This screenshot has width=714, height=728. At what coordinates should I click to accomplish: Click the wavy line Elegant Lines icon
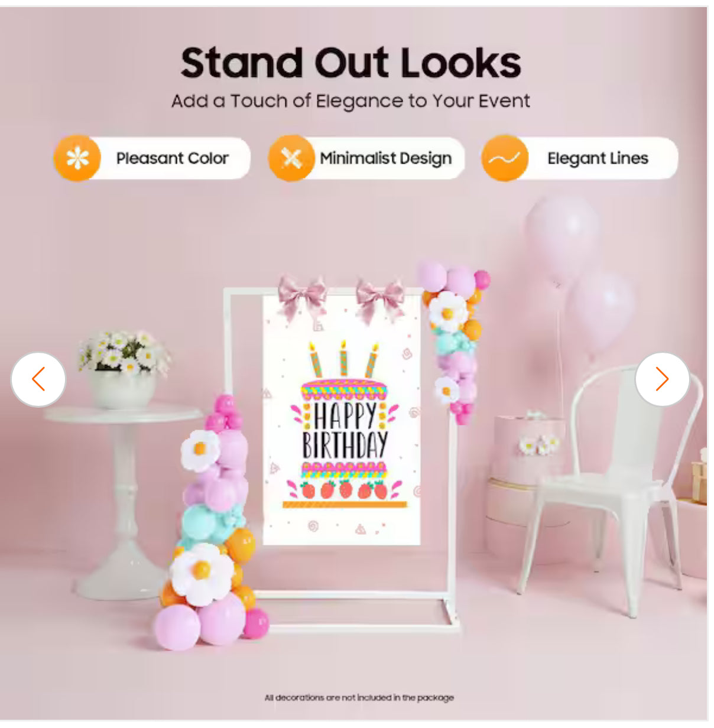(x=504, y=158)
